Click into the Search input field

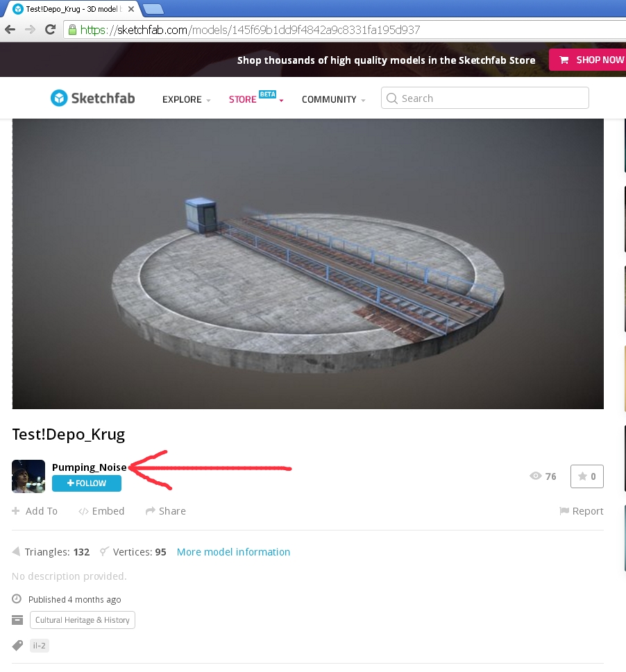click(493, 98)
